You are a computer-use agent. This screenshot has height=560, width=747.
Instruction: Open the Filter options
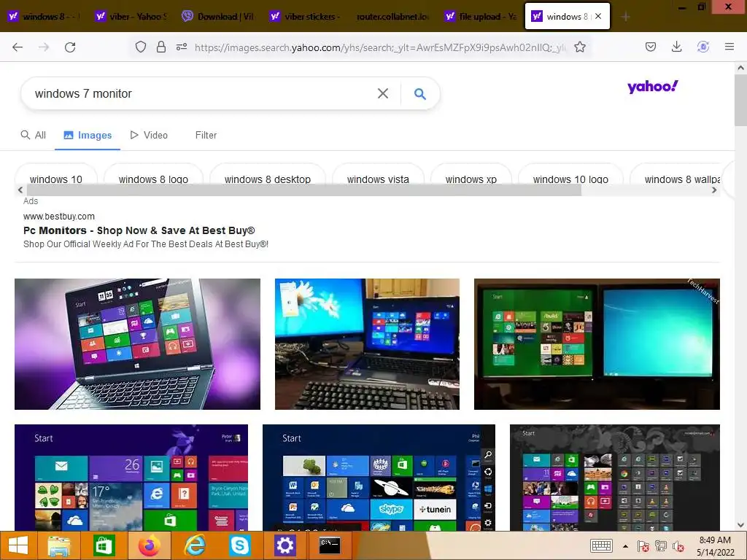click(206, 135)
